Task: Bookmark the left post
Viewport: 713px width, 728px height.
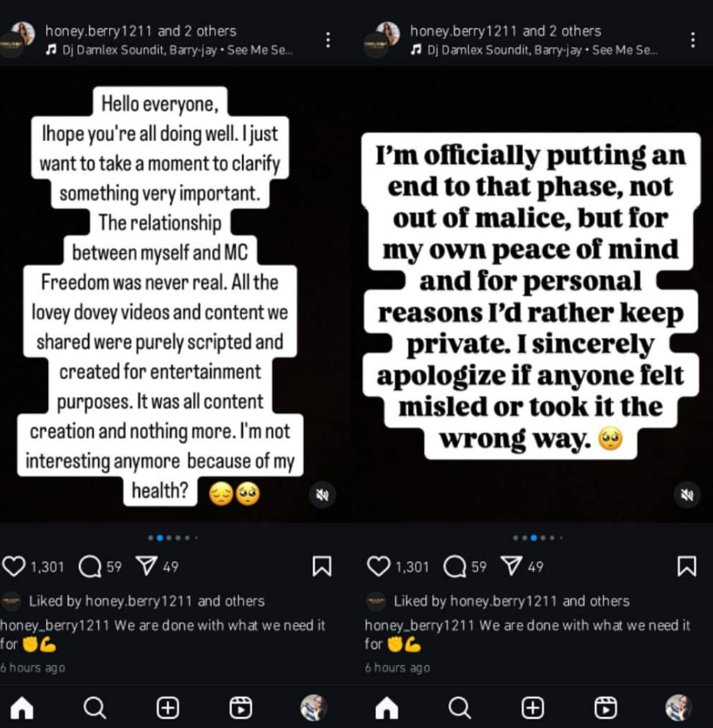Action: 322,566
